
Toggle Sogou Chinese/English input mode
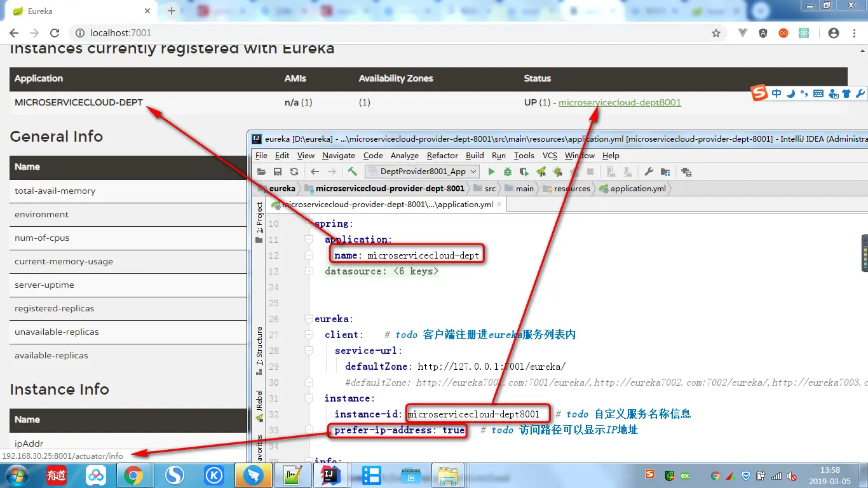[776, 93]
